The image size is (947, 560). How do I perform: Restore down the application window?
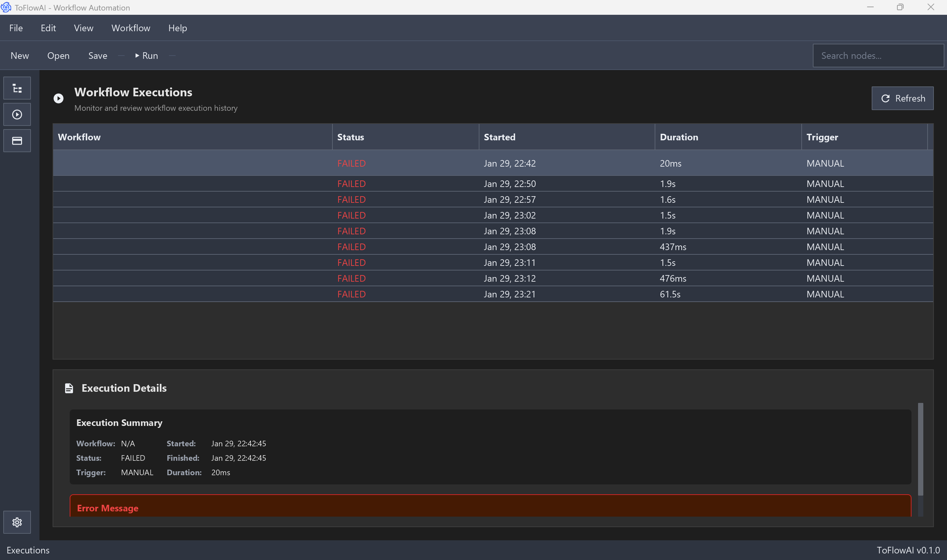tap(900, 7)
